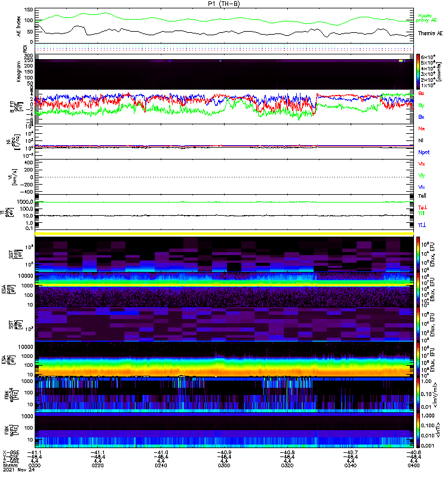Click the plot title P1 (TH-B)
Screen dimensions: 448x478
coord(224,4)
